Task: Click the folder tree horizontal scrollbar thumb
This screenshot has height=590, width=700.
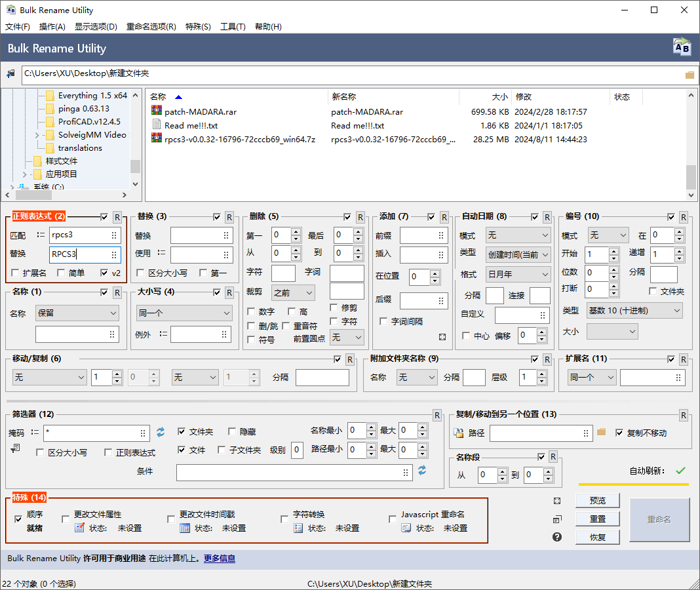Action: [x=34, y=195]
